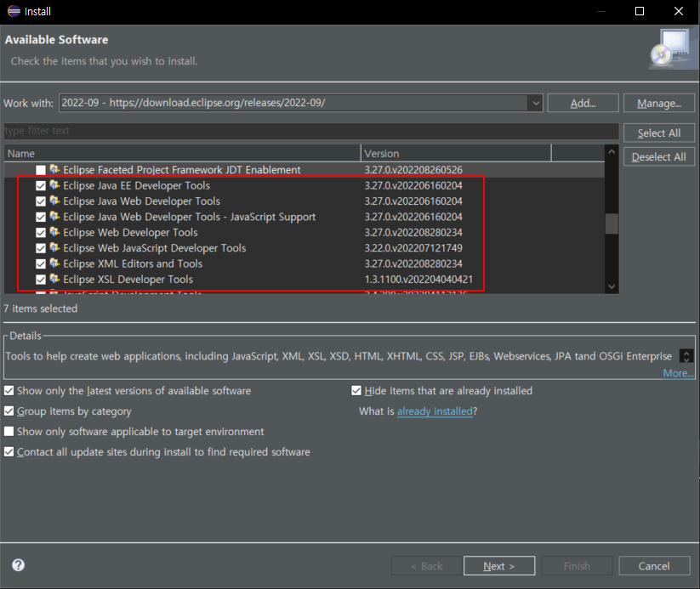Viewport: 700px width, 589px height.
Task: Select Eclipse XSL Developer Tools row text
Action: point(128,280)
